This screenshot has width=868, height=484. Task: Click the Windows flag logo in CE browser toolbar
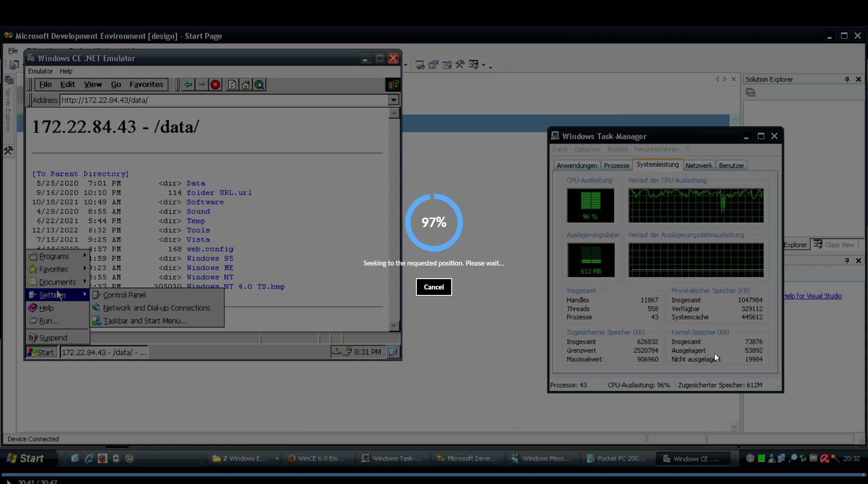pos(392,85)
